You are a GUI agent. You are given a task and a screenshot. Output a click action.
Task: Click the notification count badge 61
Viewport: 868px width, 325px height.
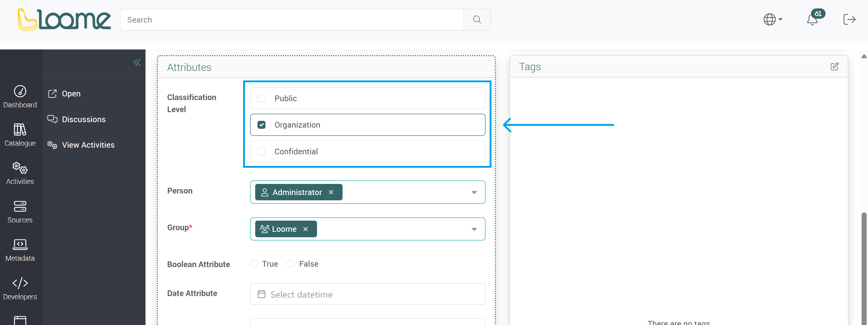point(818,13)
